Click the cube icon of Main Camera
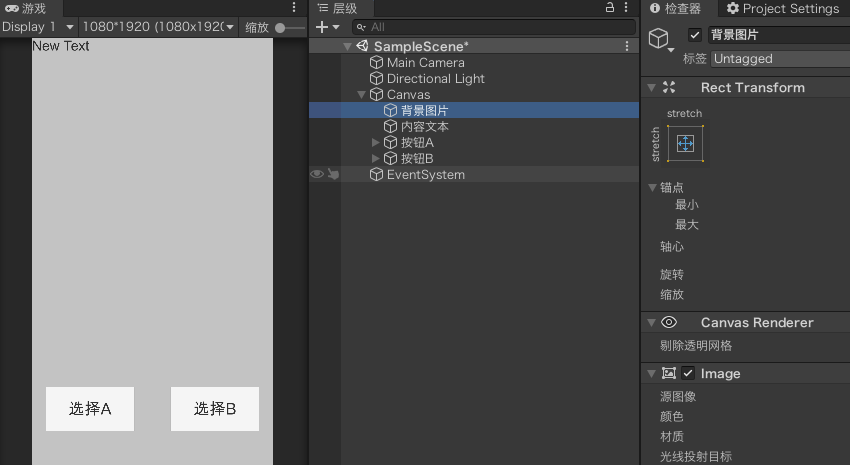 (x=376, y=62)
